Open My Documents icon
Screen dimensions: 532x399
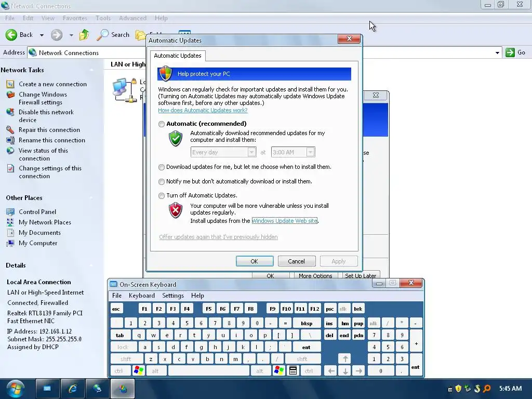pos(10,233)
